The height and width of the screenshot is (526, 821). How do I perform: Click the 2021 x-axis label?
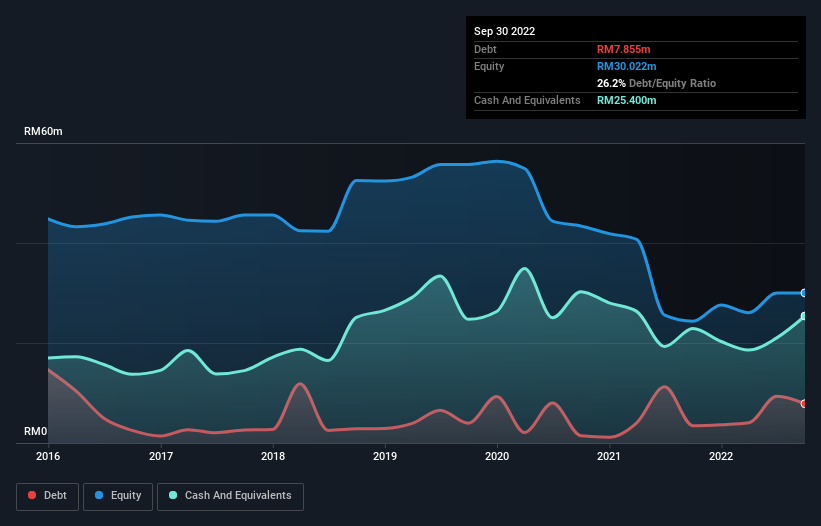click(x=609, y=456)
